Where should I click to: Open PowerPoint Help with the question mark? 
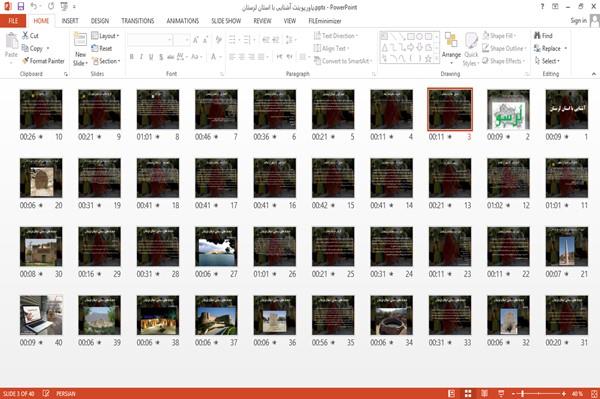[x=542, y=7]
